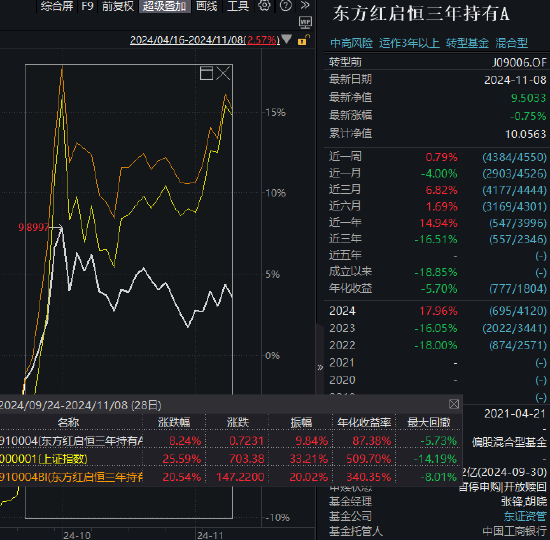Click 近一周 ranking (4384/4550)
This screenshot has width=550, height=540.
pyautogui.click(x=514, y=157)
